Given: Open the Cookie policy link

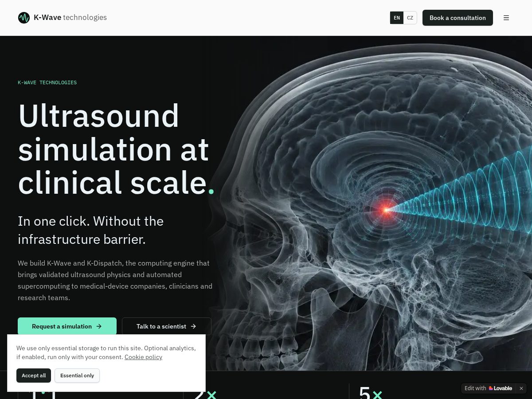Looking at the screenshot, I should click(143, 357).
